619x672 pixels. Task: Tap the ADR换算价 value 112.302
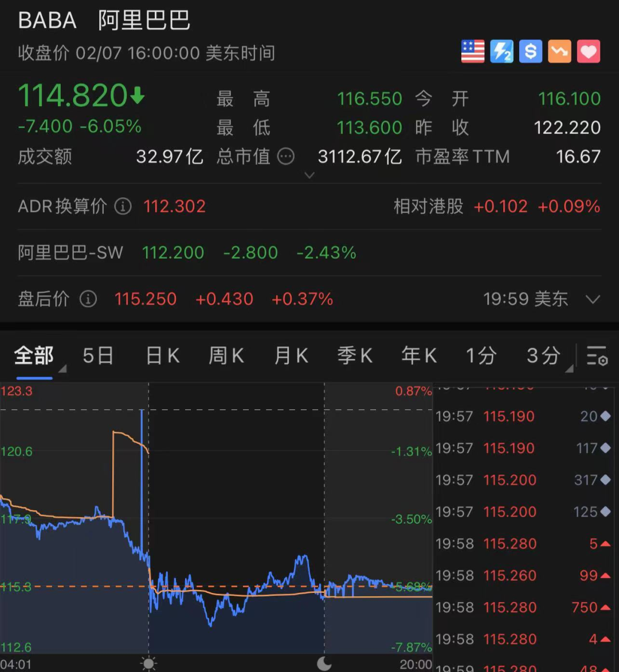[174, 206]
